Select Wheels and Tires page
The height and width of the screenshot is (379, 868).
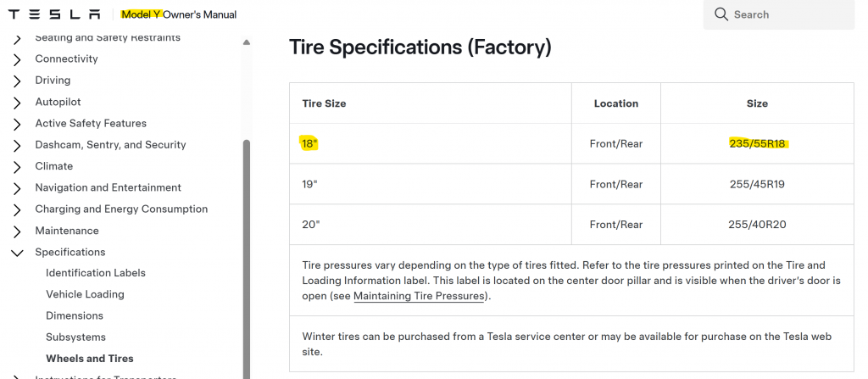click(x=90, y=359)
